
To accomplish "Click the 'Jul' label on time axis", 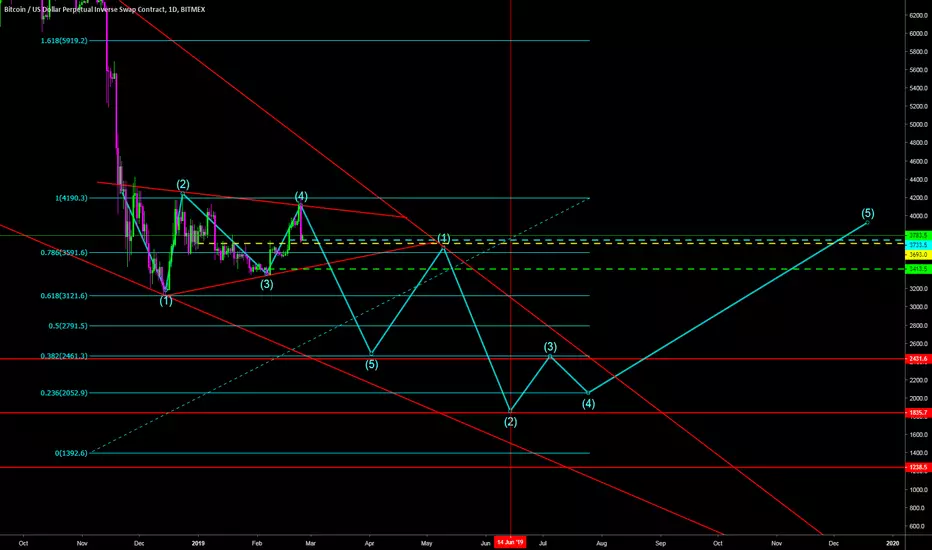I will pyautogui.click(x=543, y=543).
